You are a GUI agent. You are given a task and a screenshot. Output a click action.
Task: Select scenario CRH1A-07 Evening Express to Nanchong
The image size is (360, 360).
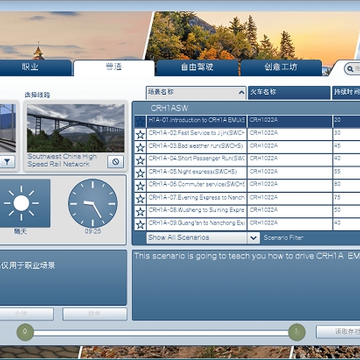point(197,199)
